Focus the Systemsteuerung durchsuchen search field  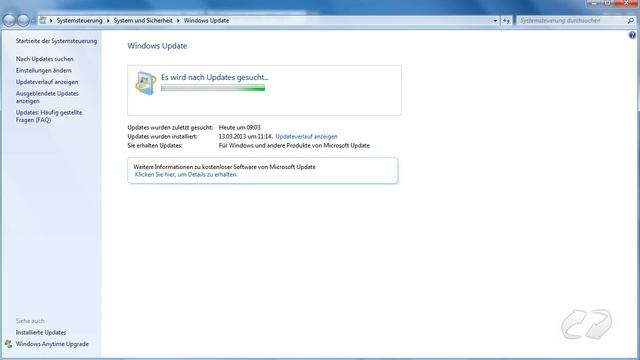point(572,20)
